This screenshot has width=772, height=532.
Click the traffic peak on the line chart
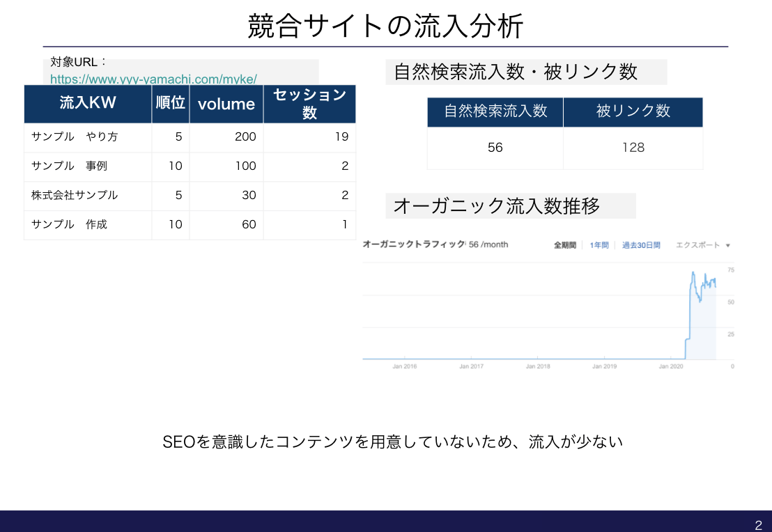click(693, 273)
